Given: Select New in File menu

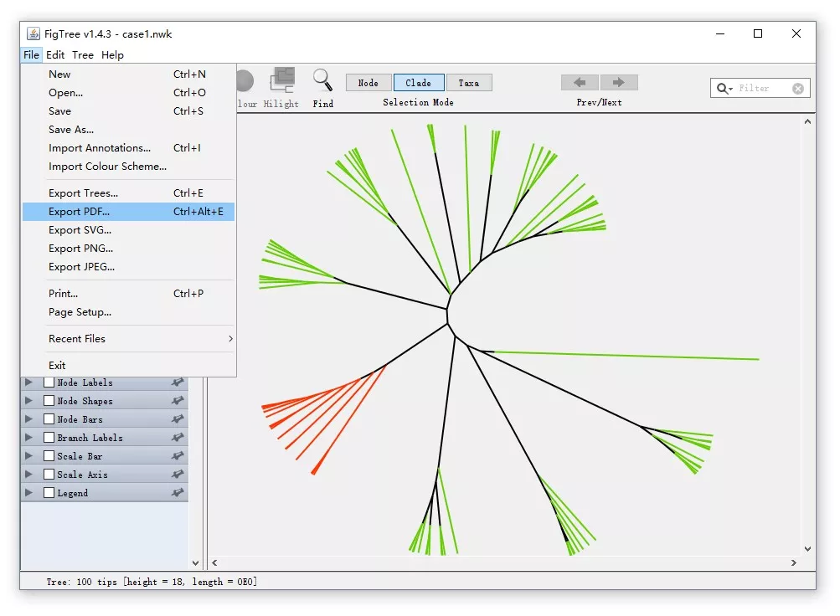Looking at the screenshot, I should tap(129, 74).
